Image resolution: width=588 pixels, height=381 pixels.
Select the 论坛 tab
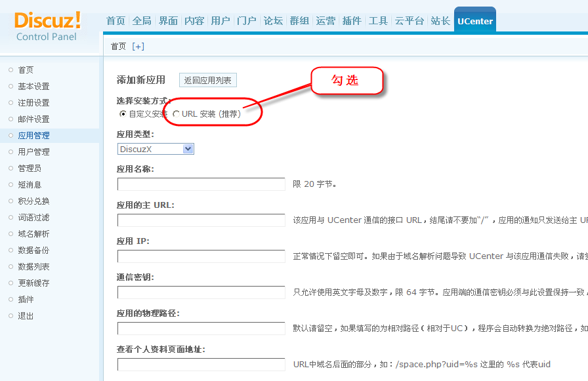(273, 21)
